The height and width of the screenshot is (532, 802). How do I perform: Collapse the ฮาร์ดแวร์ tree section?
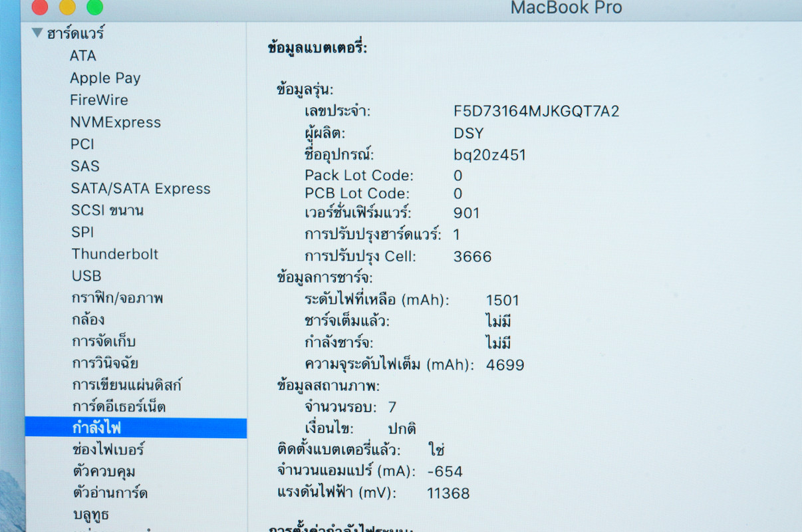pos(37,32)
